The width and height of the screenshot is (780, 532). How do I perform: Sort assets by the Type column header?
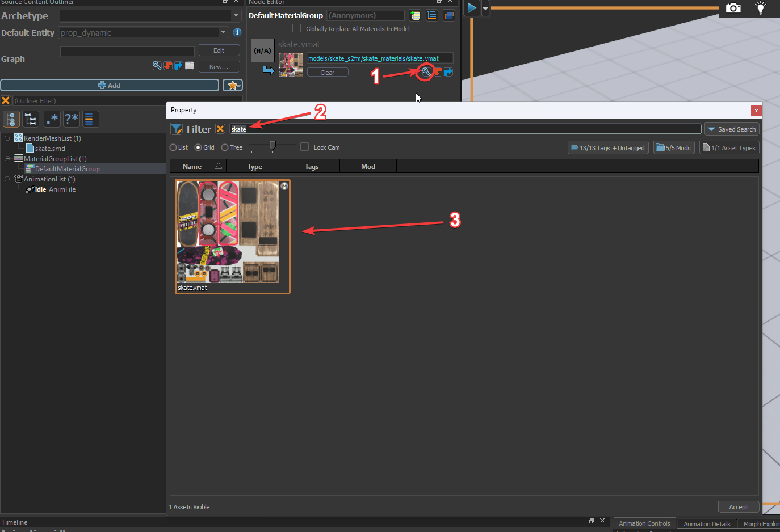point(255,166)
